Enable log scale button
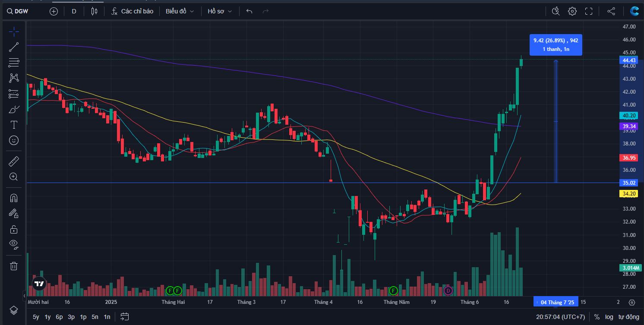This screenshot has height=325, width=644. coord(609,317)
